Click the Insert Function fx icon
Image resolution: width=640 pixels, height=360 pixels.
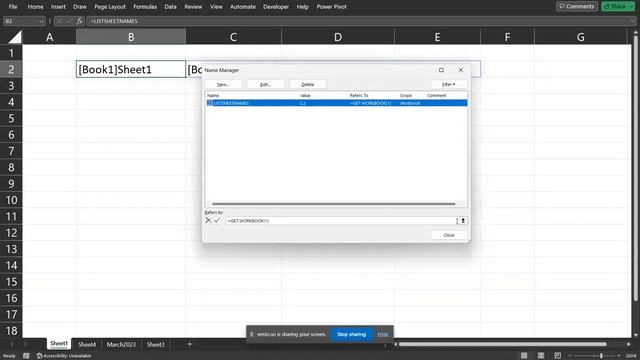80,21
